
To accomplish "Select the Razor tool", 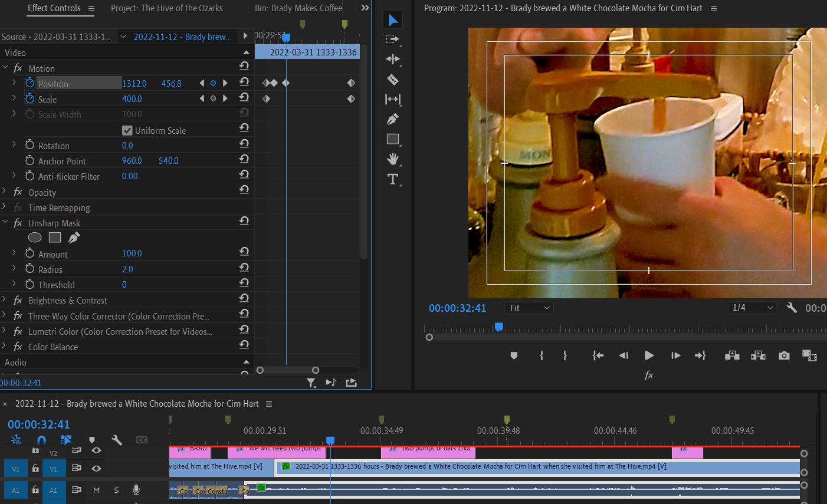I will pyautogui.click(x=393, y=80).
